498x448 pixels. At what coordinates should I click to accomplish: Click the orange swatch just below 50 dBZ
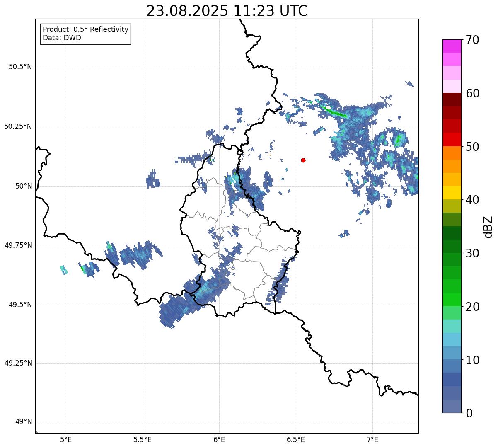click(x=452, y=153)
